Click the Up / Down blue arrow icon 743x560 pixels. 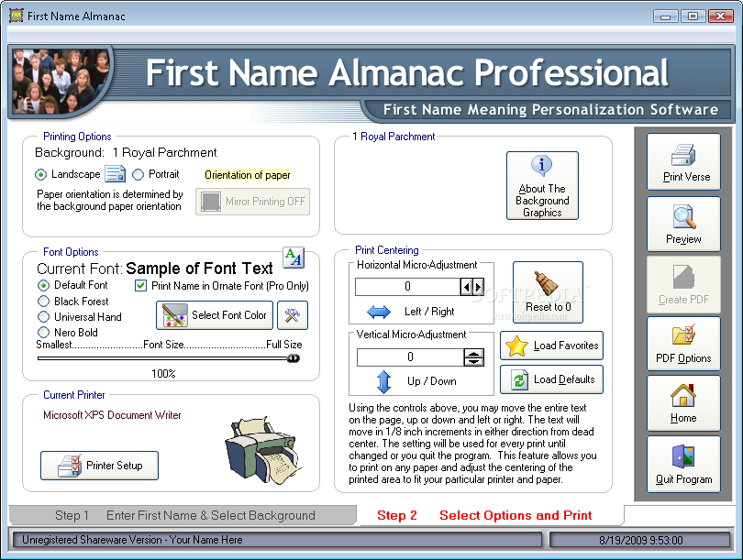tap(383, 381)
